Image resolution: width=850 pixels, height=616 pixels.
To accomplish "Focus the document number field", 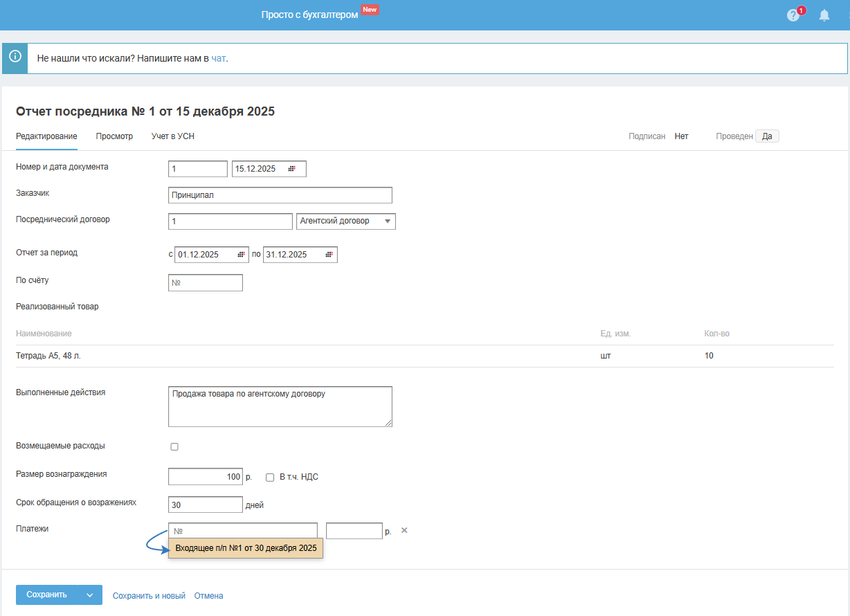I will (x=198, y=169).
